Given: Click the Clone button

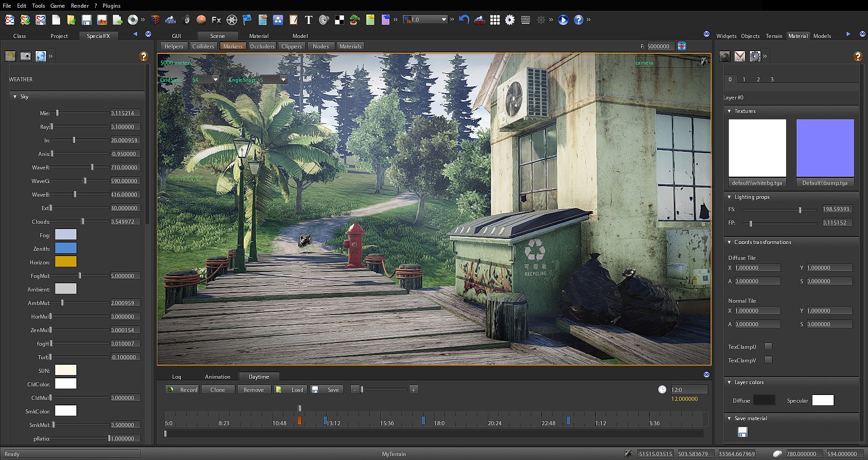Looking at the screenshot, I should (x=217, y=390).
